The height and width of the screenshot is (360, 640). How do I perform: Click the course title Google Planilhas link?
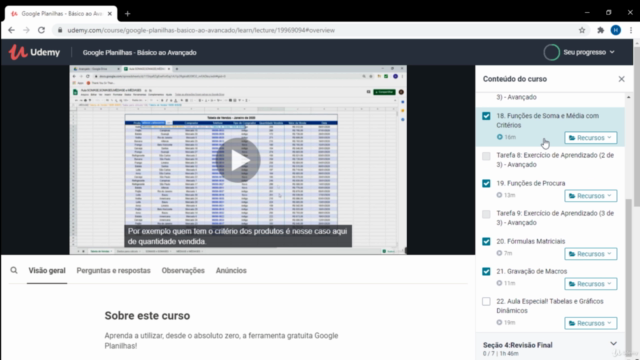point(140,53)
